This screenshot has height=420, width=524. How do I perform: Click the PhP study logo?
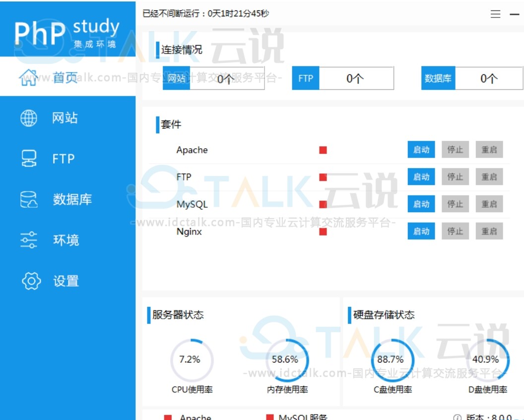(67, 32)
